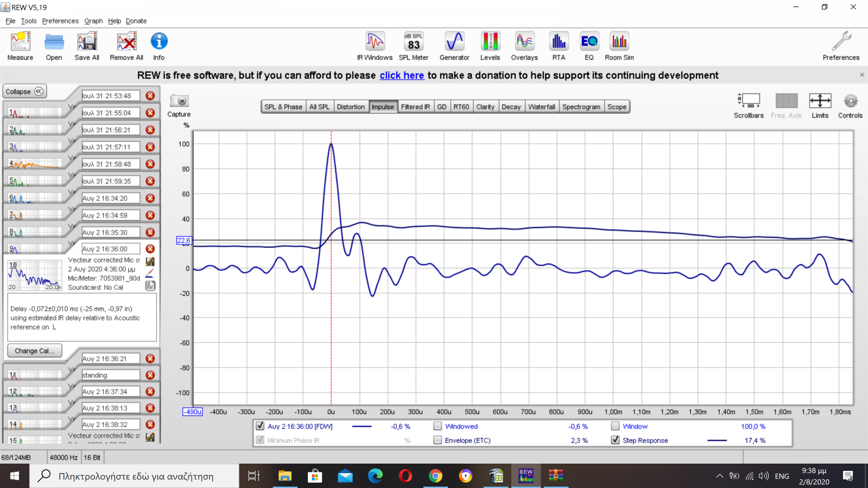Enable the Windowed trace checkbox
The width and height of the screenshot is (868, 488).
coord(438,426)
